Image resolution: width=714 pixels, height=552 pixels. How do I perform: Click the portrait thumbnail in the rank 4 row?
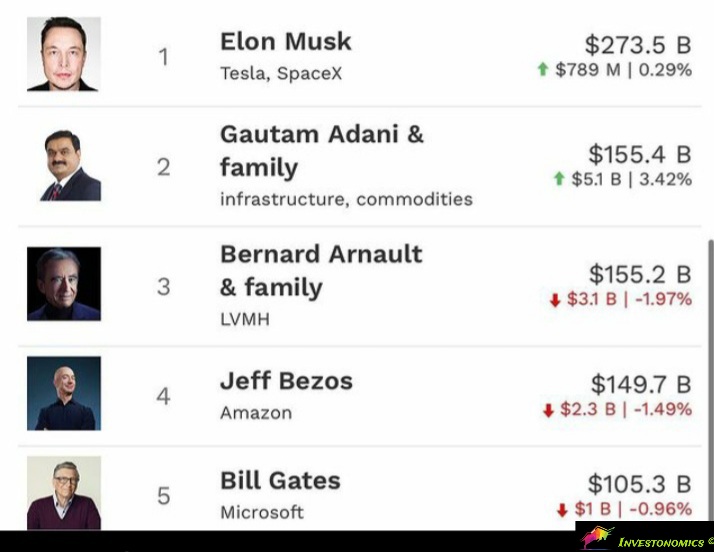click(x=64, y=393)
